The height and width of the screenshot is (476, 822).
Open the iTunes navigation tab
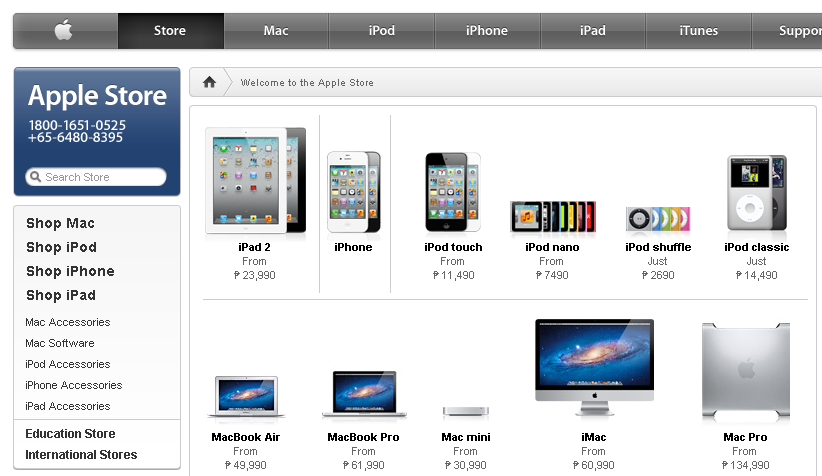coord(698,30)
